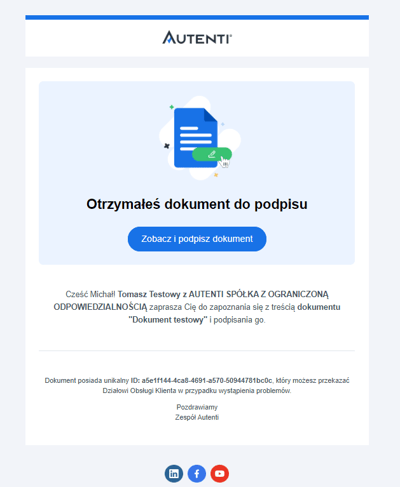
Task: Open the Facebook social icon
Action: 197,474
